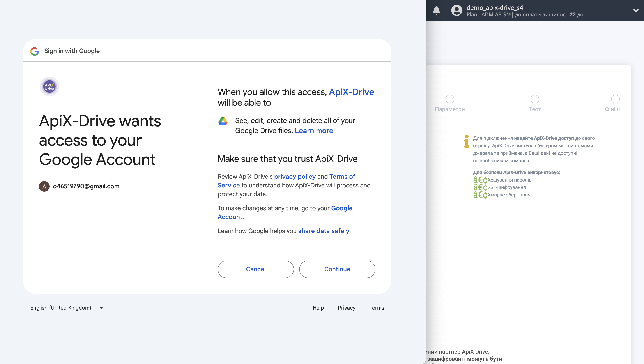Viewport: 644px width, 364px height.
Task: Click the Параметри step label
Action: pos(450,109)
